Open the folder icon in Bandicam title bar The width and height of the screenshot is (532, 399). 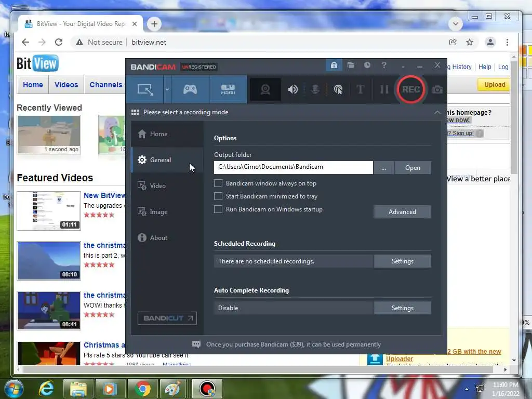[x=351, y=65]
